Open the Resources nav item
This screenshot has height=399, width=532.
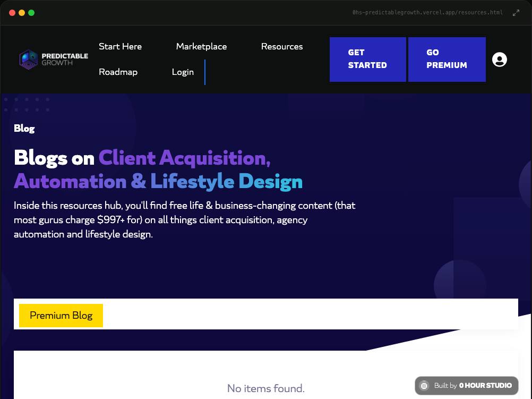282,47
